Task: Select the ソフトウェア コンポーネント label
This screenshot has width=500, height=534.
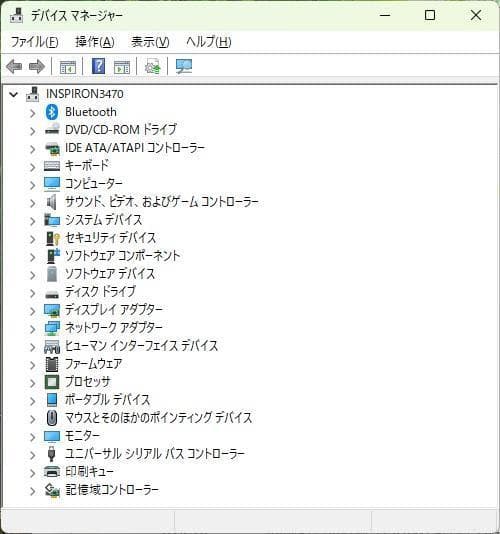Action: coord(123,256)
